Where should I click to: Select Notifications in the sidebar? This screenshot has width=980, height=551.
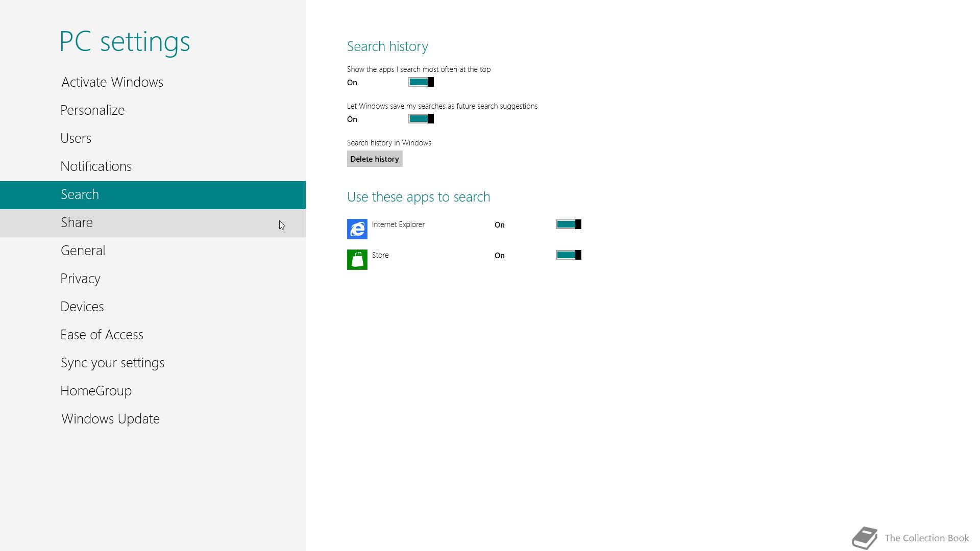(x=96, y=166)
